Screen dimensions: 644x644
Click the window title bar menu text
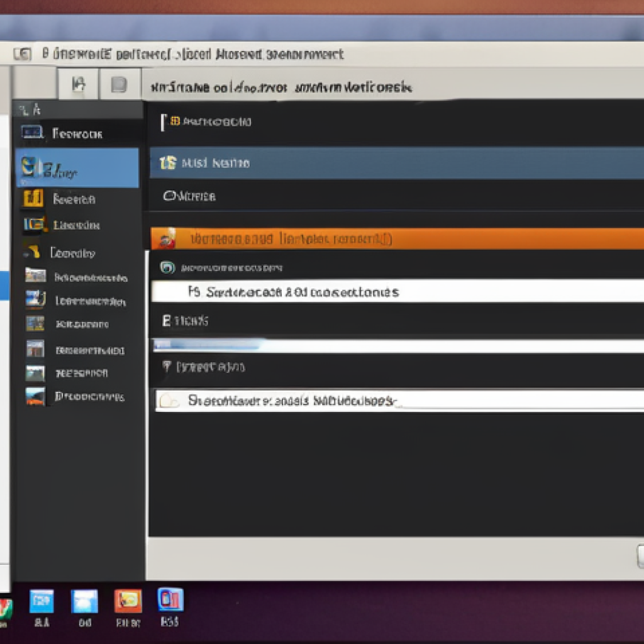pyautogui.click(x=189, y=54)
